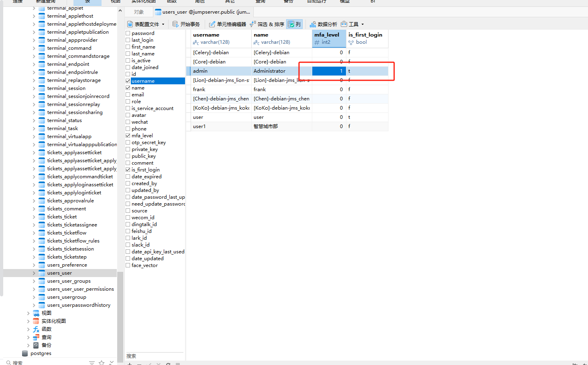
Task: Click the name column header
Action: 282,39
